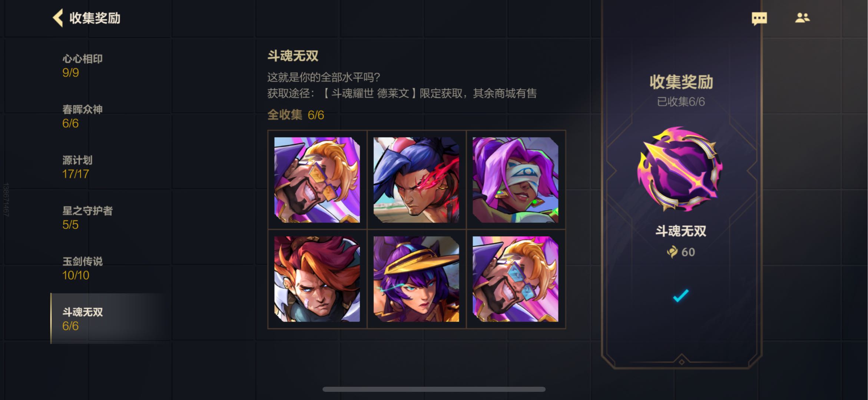Viewport: 868px width, 400px height.
Task: Open the friends list icon
Action: (x=802, y=18)
